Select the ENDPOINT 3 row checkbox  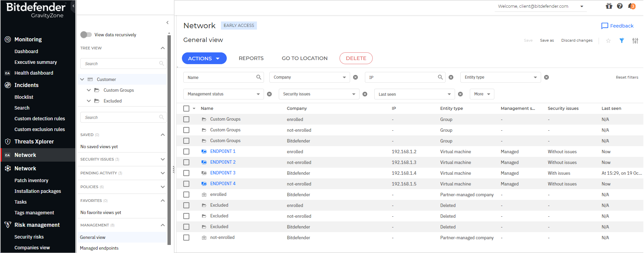click(x=186, y=173)
